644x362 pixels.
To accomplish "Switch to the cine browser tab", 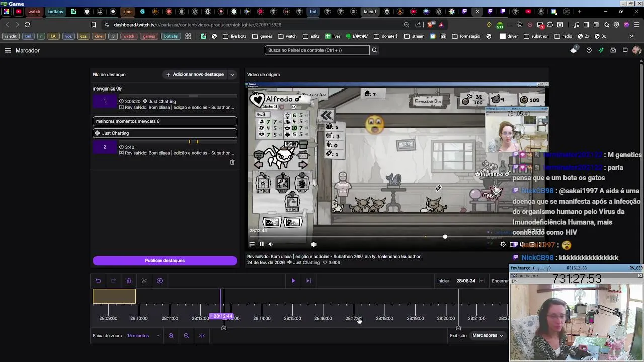I will [127, 12].
